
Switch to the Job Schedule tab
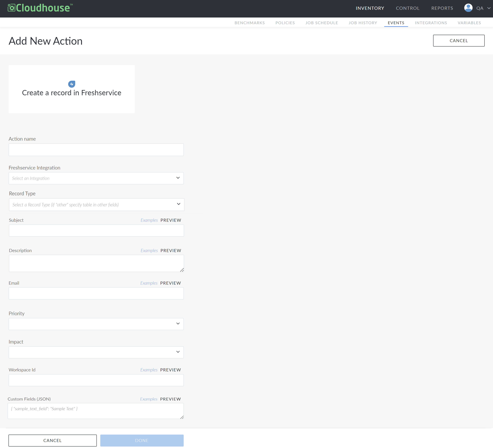(322, 23)
